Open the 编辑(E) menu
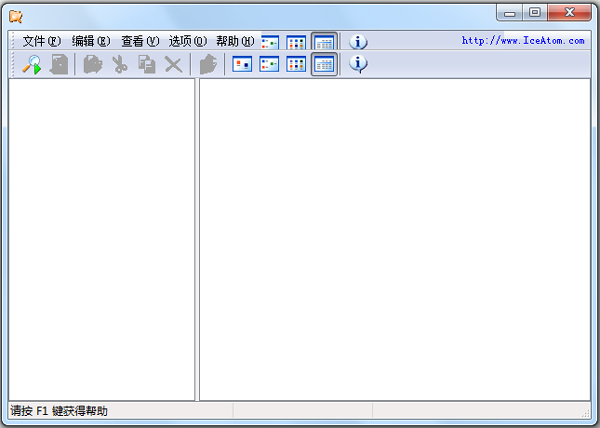The height and width of the screenshot is (428, 600). [x=90, y=42]
